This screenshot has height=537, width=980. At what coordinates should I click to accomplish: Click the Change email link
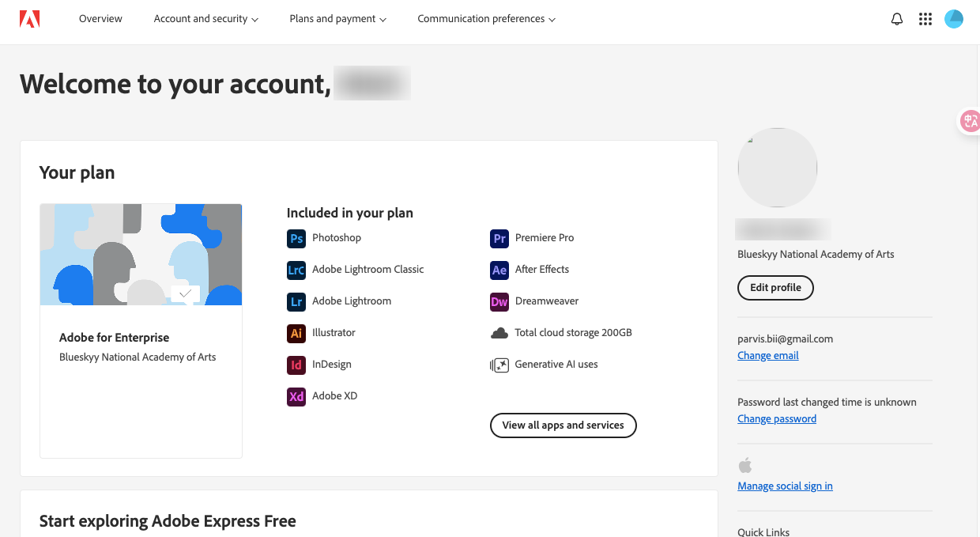coord(768,356)
